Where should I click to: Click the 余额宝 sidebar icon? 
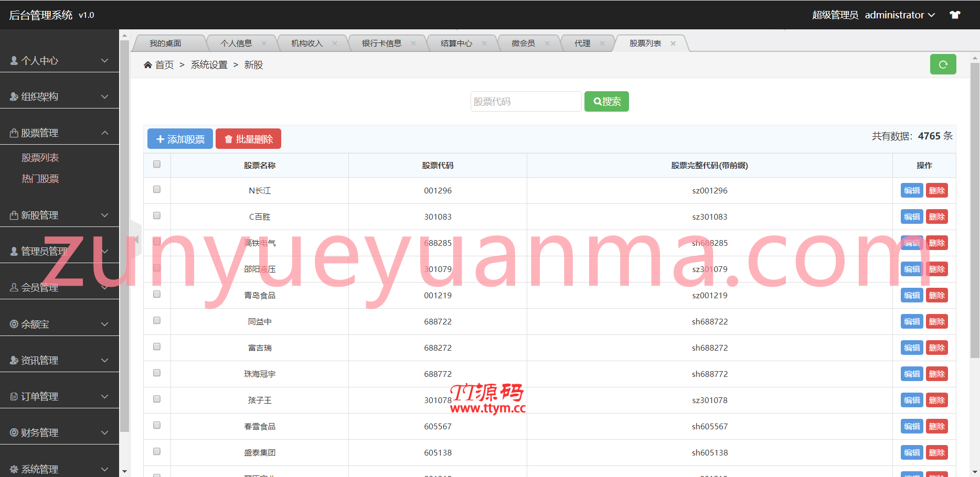[x=14, y=324]
